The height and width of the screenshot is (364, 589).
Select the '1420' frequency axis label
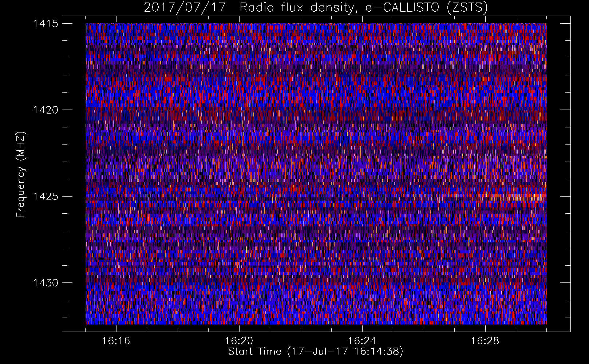tap(46, 110)
